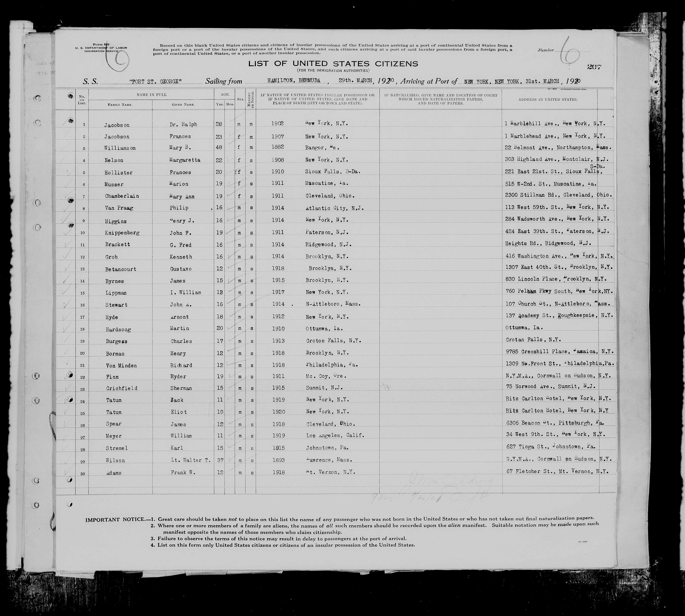Select family name "Stewart"

(x=116, y=305)
